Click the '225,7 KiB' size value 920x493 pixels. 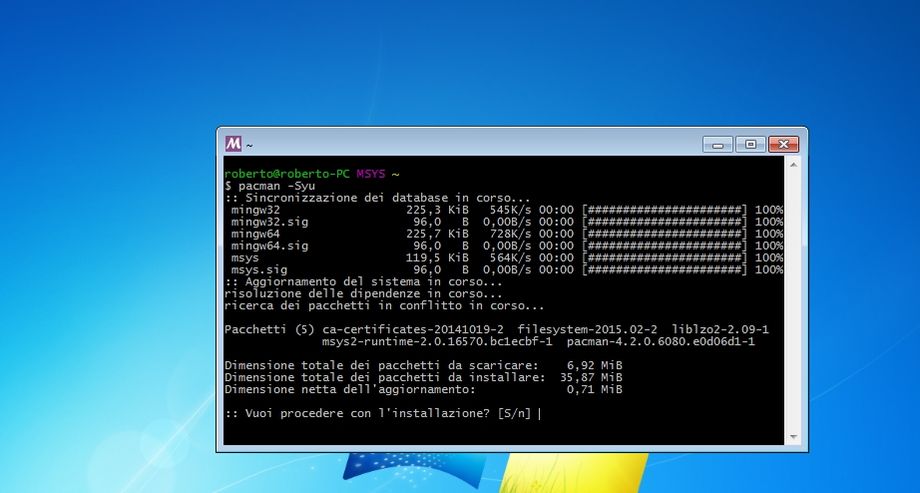click(437, 234)
